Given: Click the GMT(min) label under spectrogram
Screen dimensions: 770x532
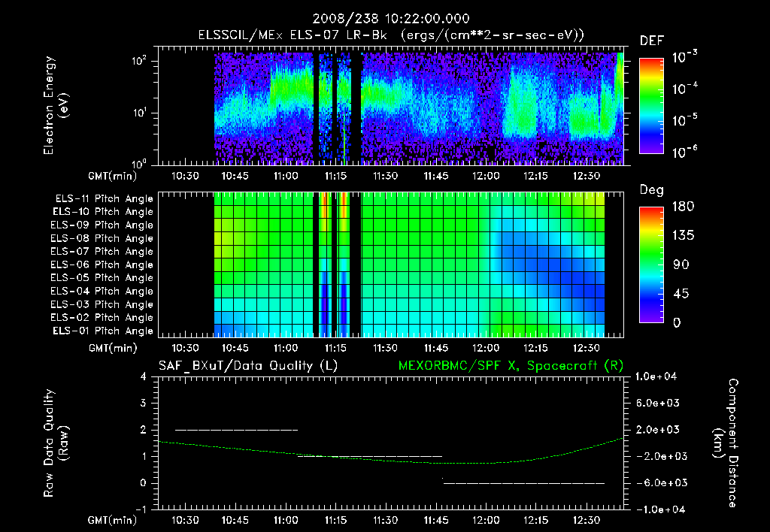Looking at the screenshot, I should 113,176.
